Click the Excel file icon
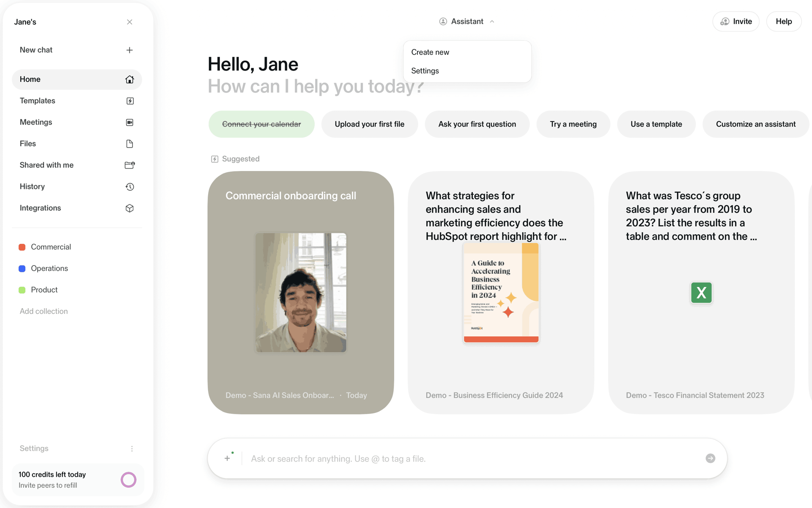 pos(701,293)
